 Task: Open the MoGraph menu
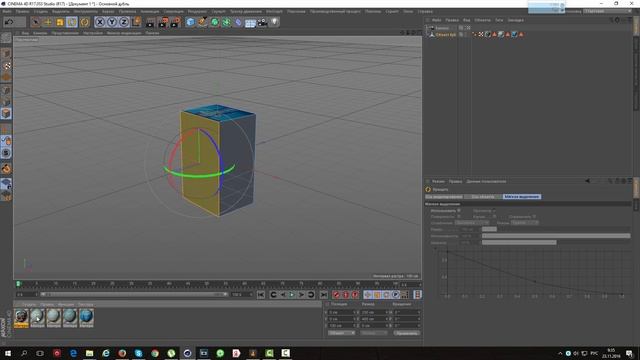pos(274,11)
